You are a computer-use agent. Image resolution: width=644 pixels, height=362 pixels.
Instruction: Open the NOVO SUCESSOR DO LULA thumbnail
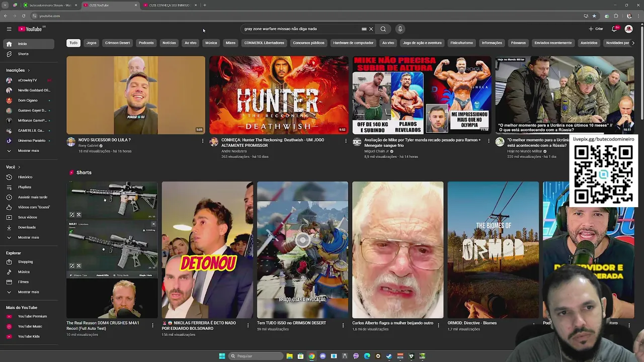pyautogui.click(x=136, y=95)
